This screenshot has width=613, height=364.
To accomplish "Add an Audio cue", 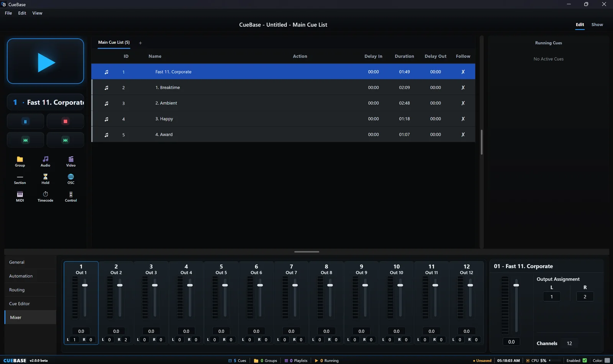I will point(45,161).
